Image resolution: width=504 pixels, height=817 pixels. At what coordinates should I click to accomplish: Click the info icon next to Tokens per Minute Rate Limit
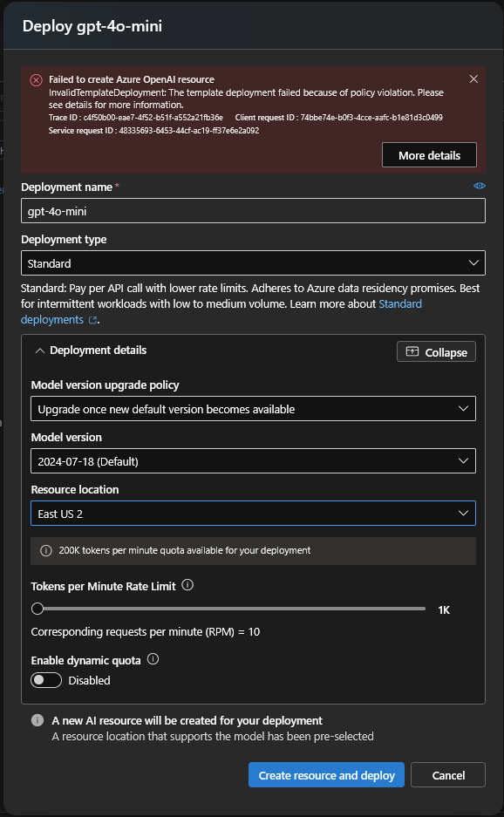(187, 585)
